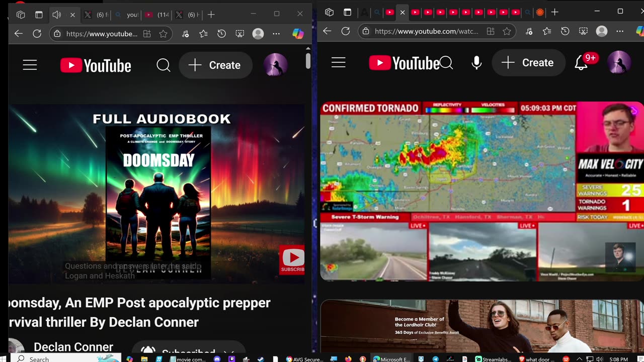Click the Create button in right YouTube window
The height and width of the screenshot is (362, 644).
click(528, 63)
